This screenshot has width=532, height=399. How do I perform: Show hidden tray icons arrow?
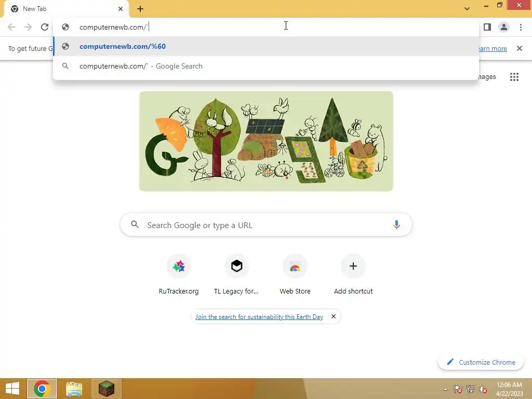coord(445,389)
